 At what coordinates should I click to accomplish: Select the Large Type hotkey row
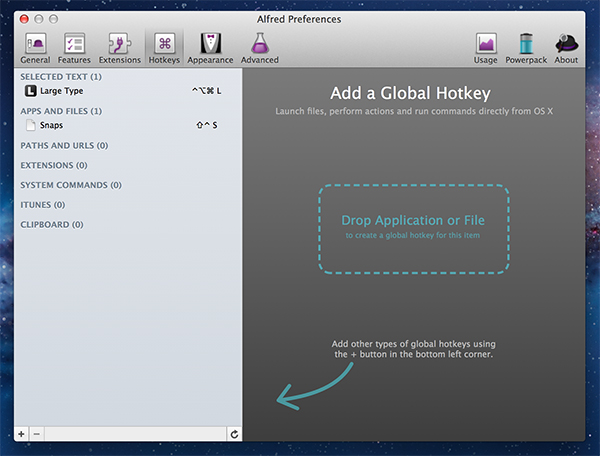point(128,91)
